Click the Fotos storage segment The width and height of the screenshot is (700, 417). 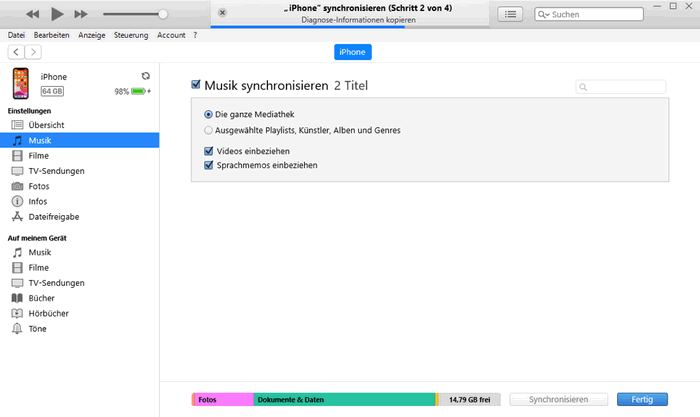tap(224, 400)
